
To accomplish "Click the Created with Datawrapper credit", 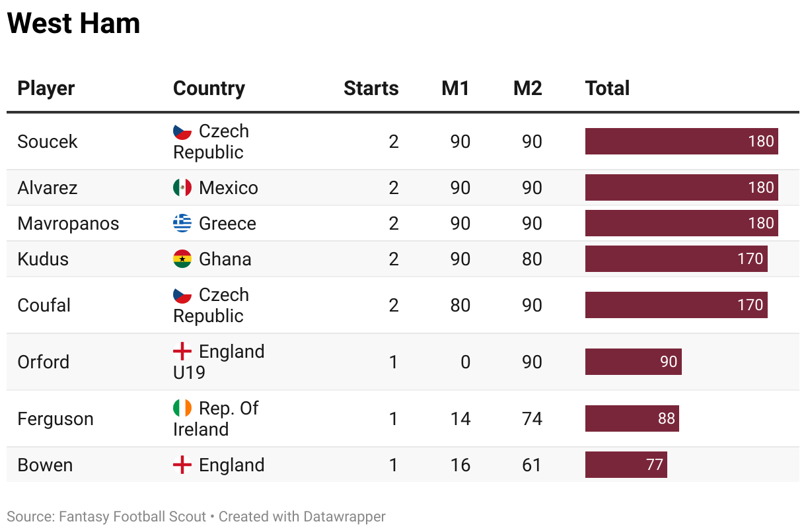I will 302,517.
